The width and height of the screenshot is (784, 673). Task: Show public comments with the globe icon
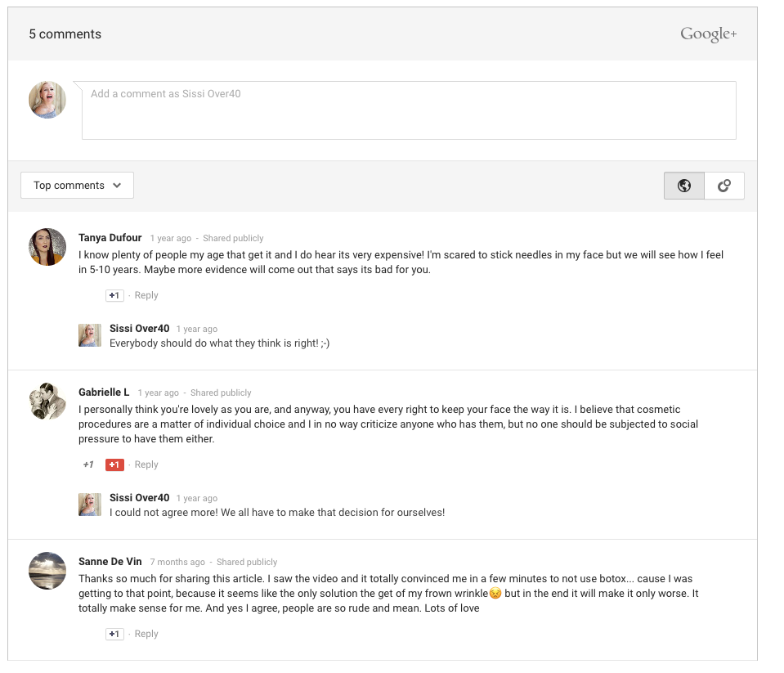coord(684,186)
